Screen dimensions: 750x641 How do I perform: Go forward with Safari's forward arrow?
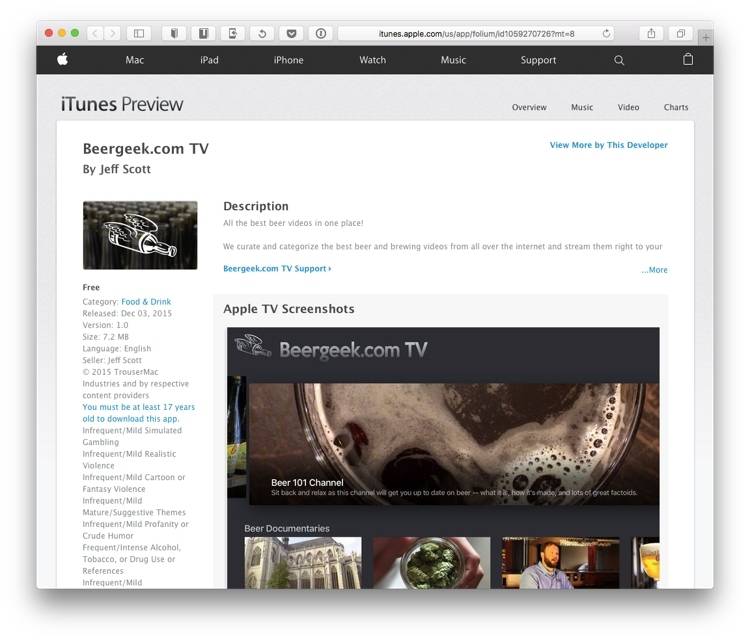pos(112,33)
